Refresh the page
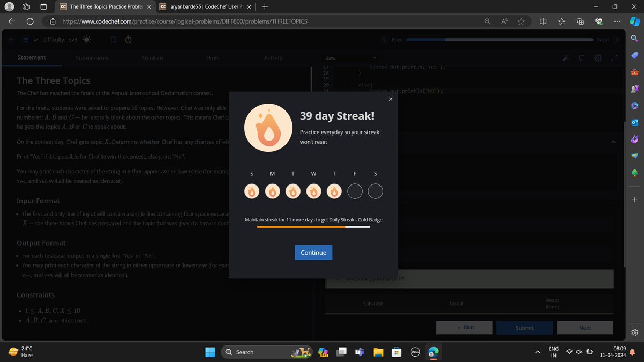The height and width of the screenshot is (362, 644). tap(31, 21)
